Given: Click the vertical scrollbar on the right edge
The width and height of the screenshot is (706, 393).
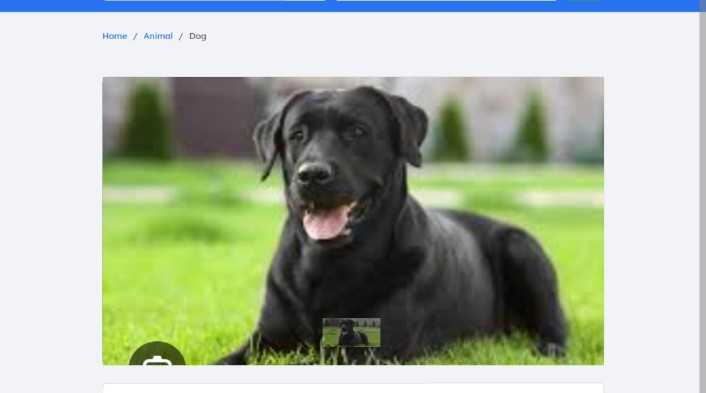Looking at the screenshot, I should coord(702,196).
